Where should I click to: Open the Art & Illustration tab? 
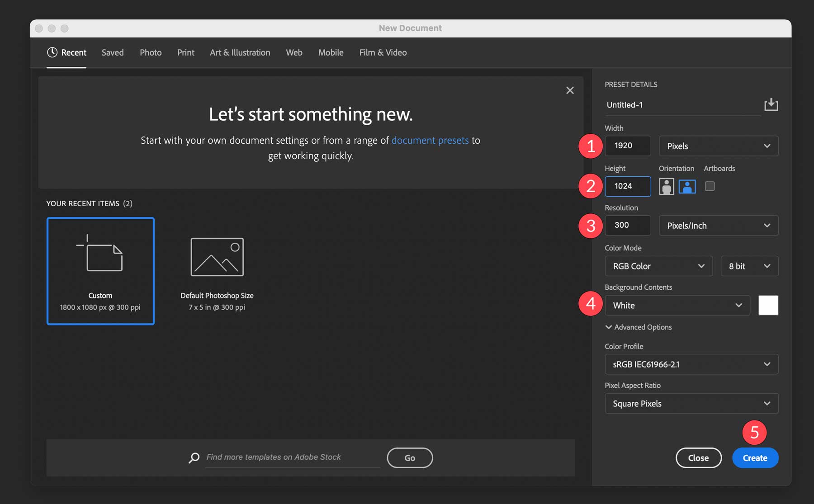240,52
